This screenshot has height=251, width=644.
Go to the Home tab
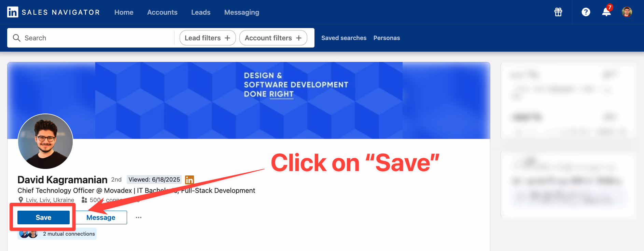click(124, 12)
